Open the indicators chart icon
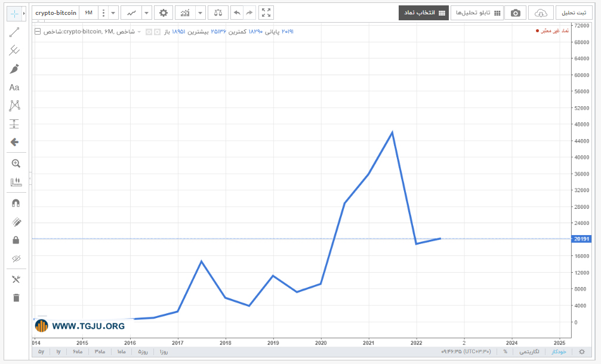Image resolution: width=601 pixels, height=364 pixels. (185, 13)
